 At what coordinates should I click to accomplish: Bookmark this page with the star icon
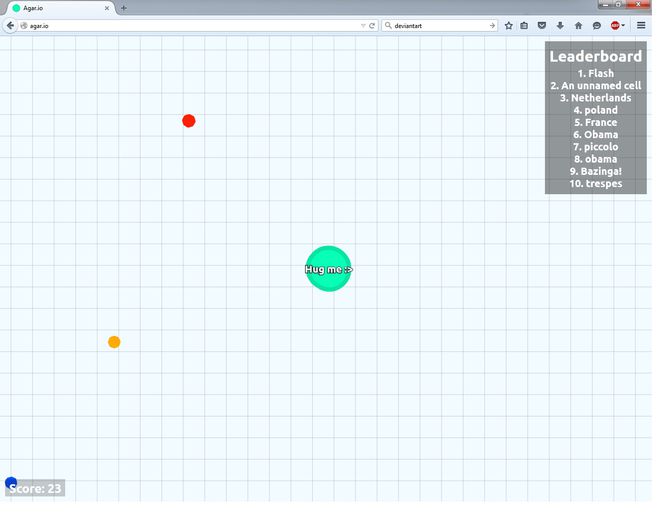pos(508,25)
